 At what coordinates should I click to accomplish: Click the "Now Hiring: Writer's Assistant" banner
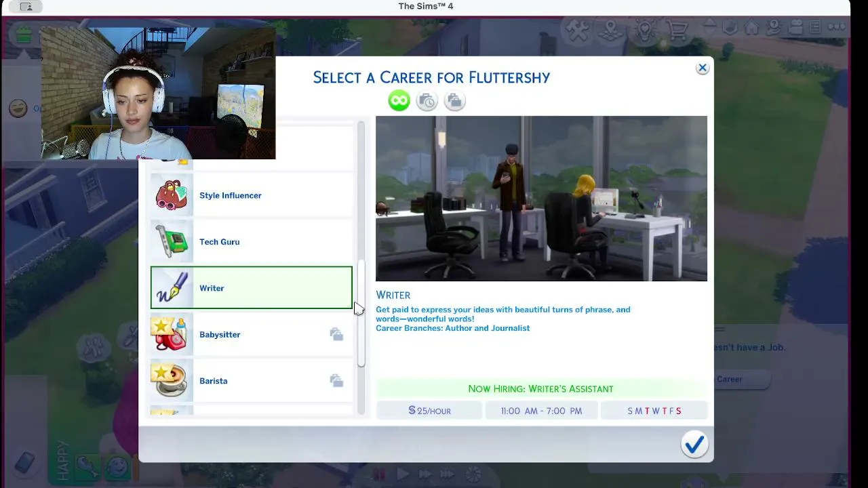coord(540,389)
